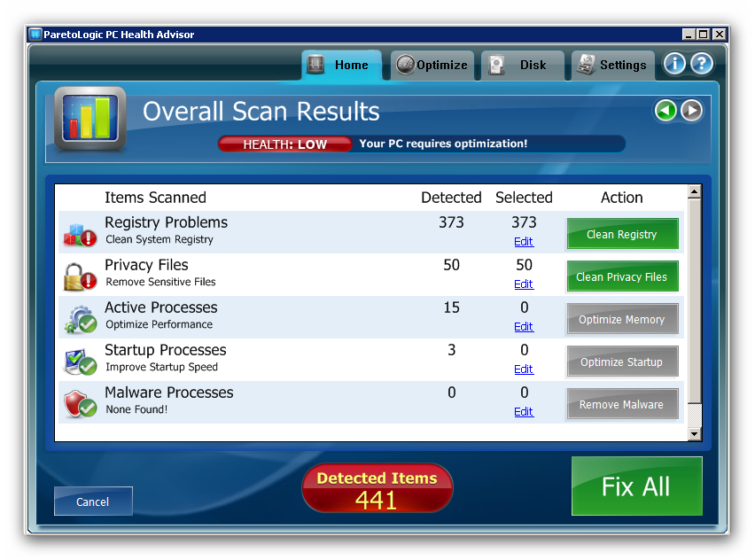
Task: Select the Malware Processes row title
Action: 169,393
